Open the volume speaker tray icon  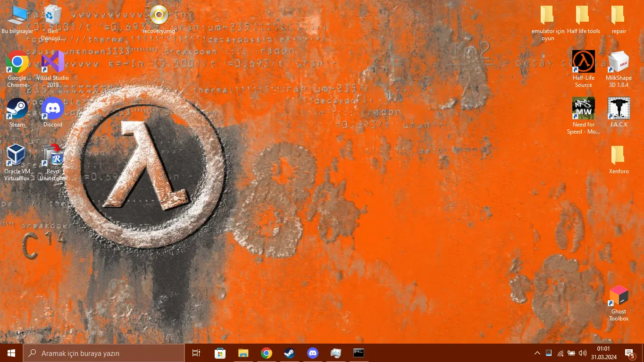pos(582,353)
